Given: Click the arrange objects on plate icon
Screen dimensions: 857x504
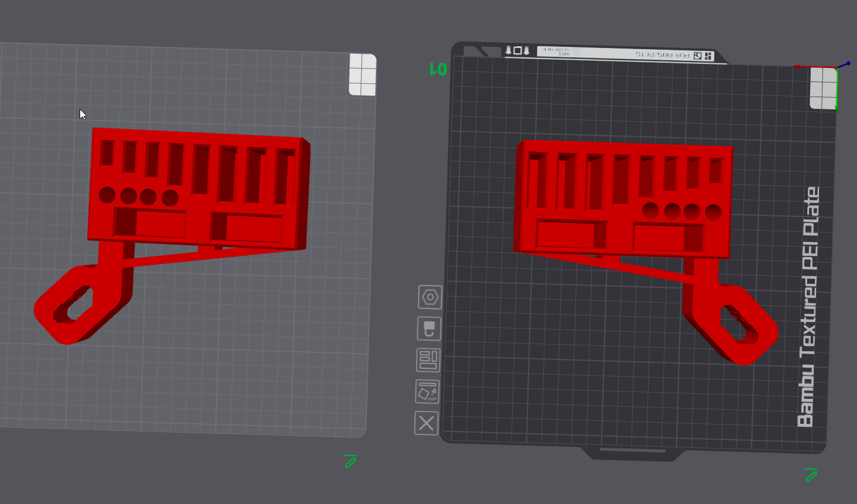Looking at the screenshot, I should (428, 360).
